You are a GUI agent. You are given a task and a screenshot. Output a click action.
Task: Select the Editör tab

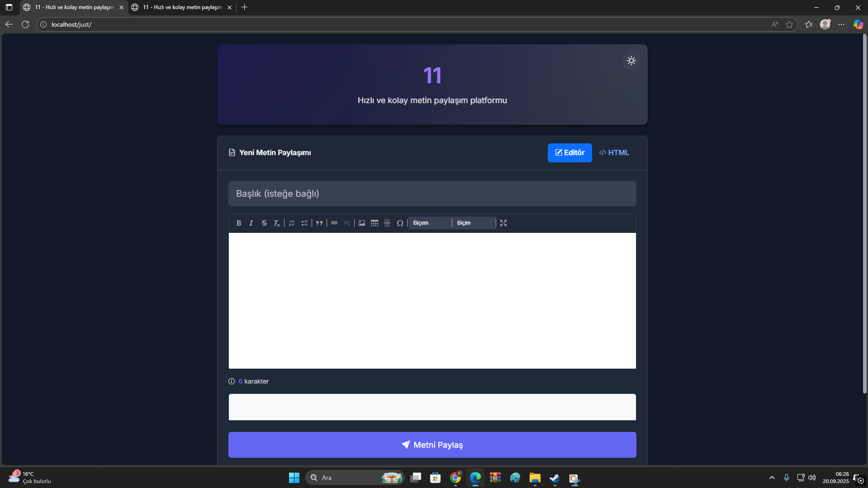pos(569,153)
